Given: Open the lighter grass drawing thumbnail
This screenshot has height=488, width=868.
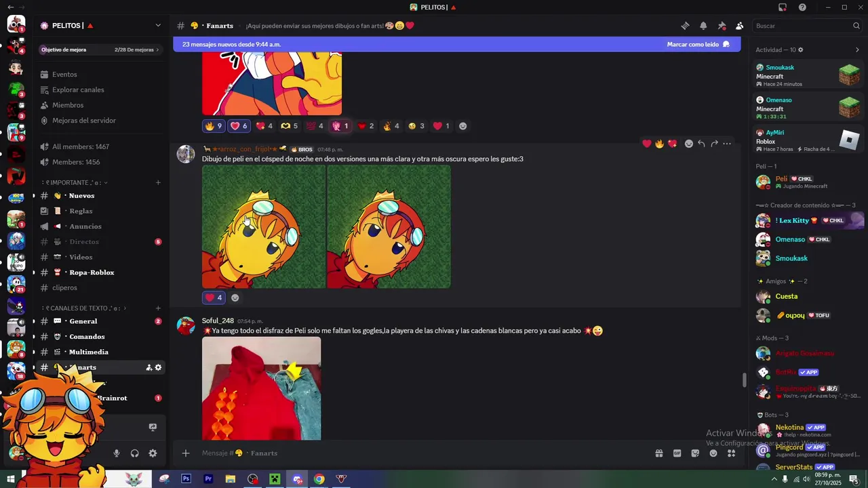Looking at the screenshot, I should click(x=264, y=227).
